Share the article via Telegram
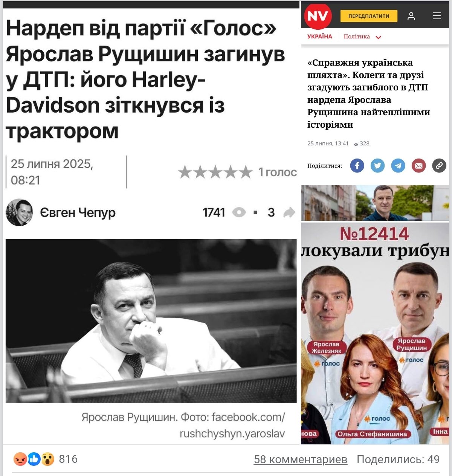Viewport: 452px width, 476px height. coord(398,165)
